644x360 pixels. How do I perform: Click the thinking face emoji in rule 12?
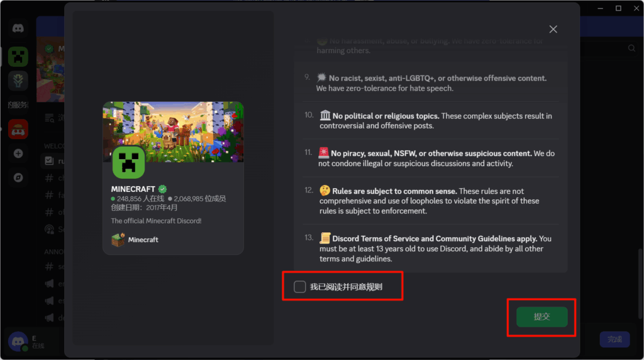click(325, 190)
